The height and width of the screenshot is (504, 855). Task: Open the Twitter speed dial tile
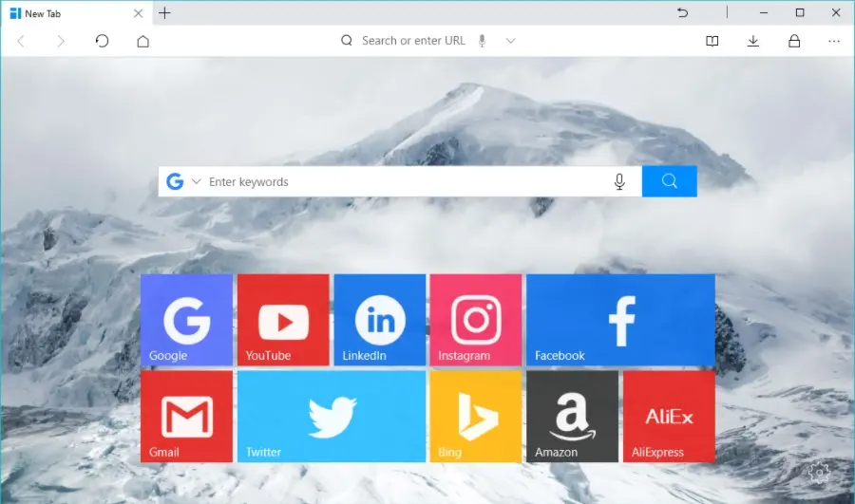point(331,417)
